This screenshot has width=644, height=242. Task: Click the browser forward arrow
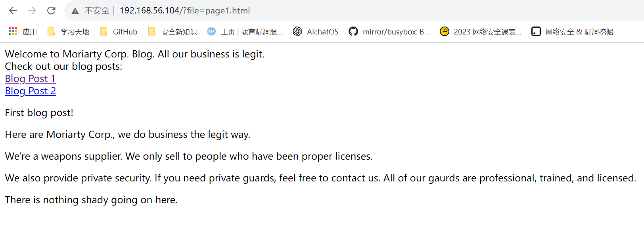point(32,11)
